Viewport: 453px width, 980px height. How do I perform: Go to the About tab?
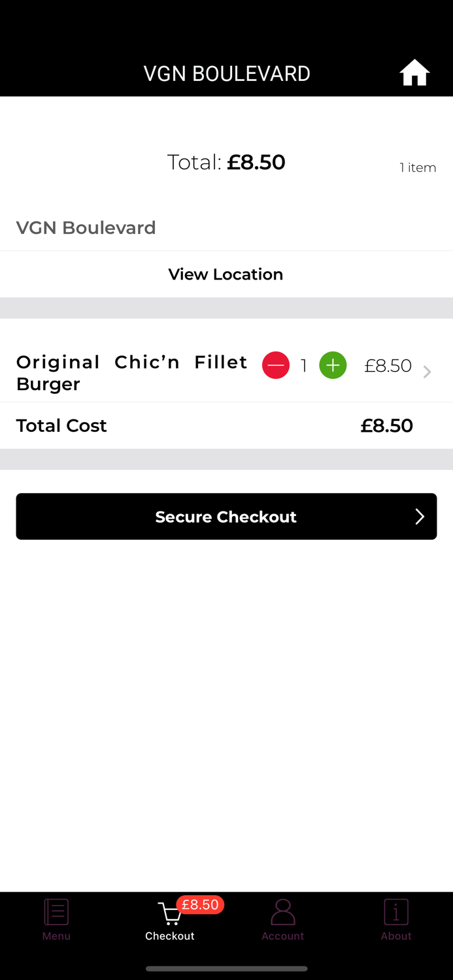tap(396, 919)
